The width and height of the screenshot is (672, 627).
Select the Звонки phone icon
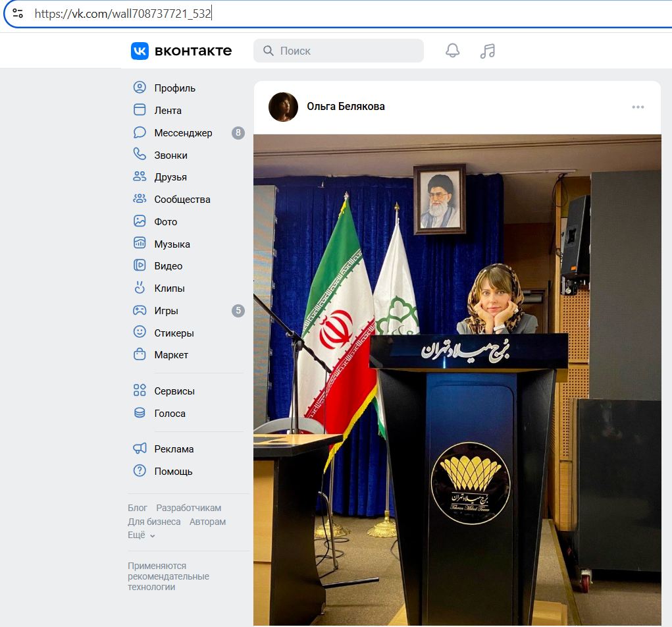pos(139,155)
